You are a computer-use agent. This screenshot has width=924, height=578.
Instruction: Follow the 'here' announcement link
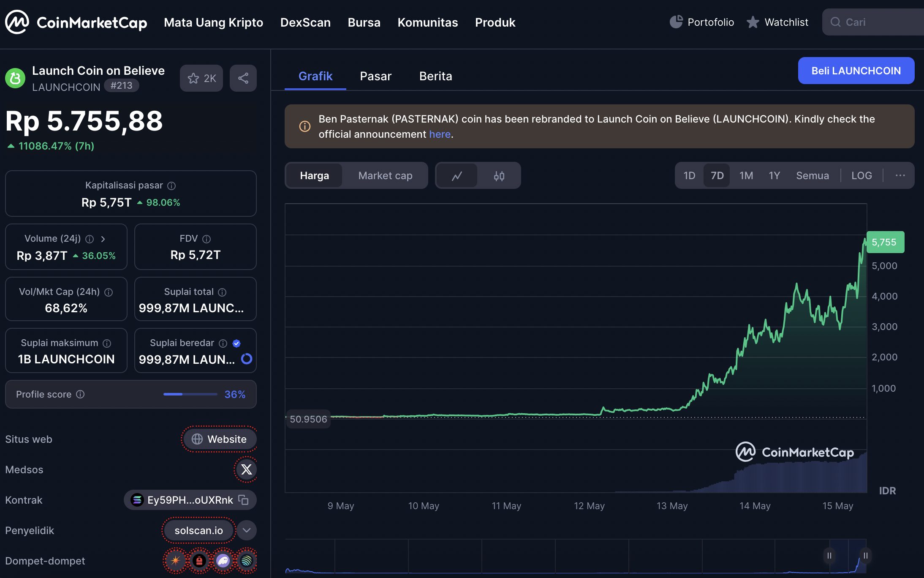point(440,134)
